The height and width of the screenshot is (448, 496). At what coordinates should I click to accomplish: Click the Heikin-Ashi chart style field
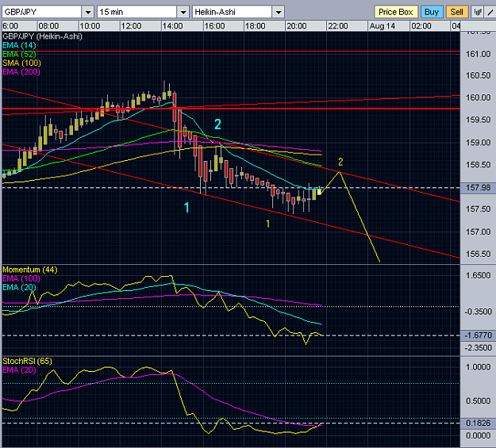[x=233, y=12]
